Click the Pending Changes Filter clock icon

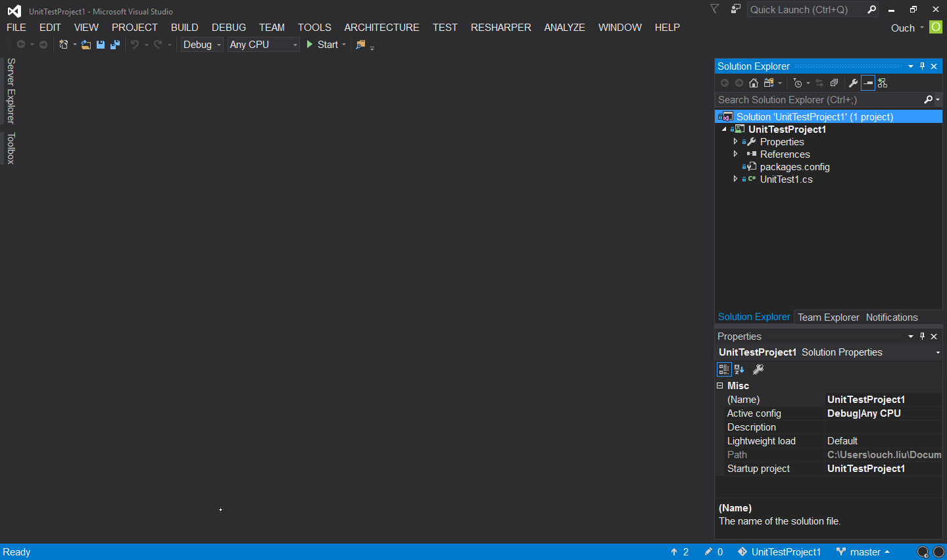798,83
